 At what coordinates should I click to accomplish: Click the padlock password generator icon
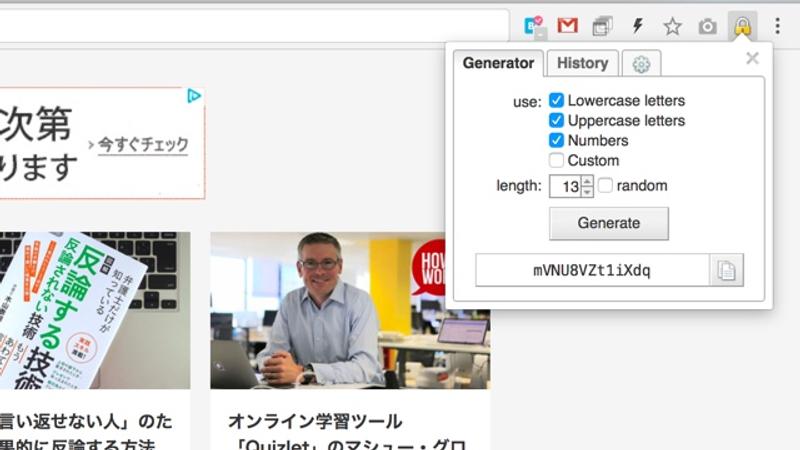point(742,26)
